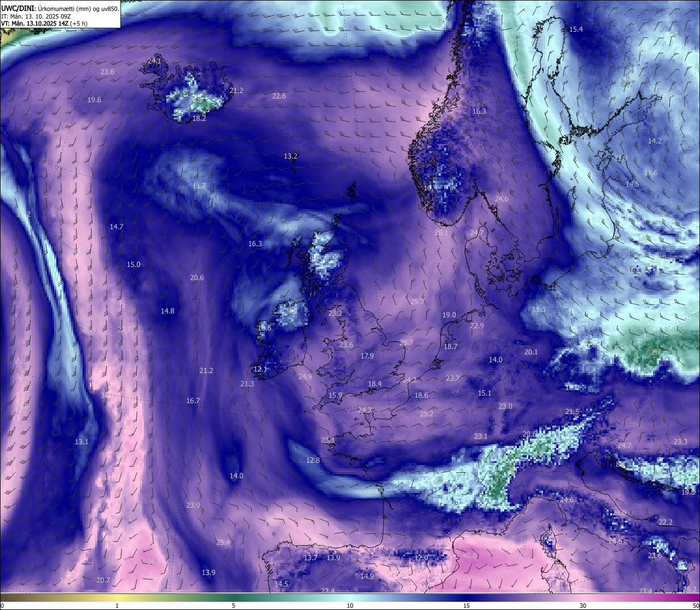Click the 13.2 value label
The image size is (700, 610).
(x=290, y=156)
